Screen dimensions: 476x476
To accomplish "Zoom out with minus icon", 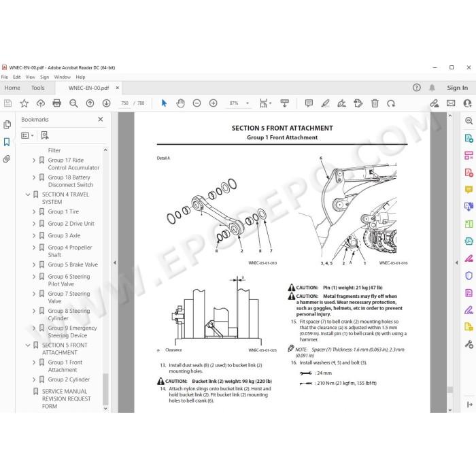I will (x=197, y=103).
